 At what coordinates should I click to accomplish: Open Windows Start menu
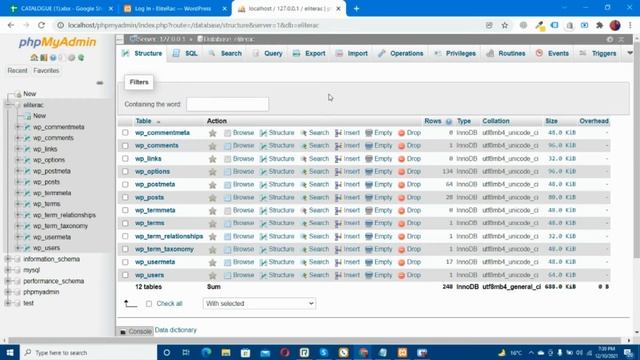(10, 352)
